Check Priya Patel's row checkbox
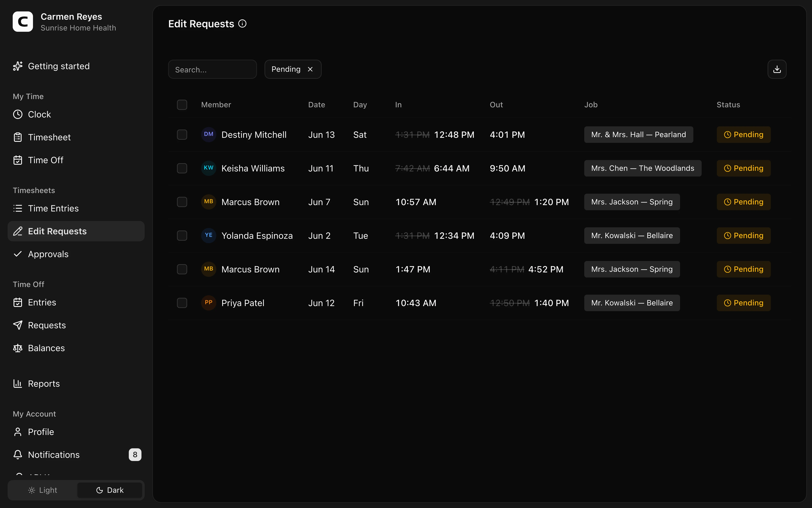The height and width of the screenshot is (508, 812). tap(182, 303)
